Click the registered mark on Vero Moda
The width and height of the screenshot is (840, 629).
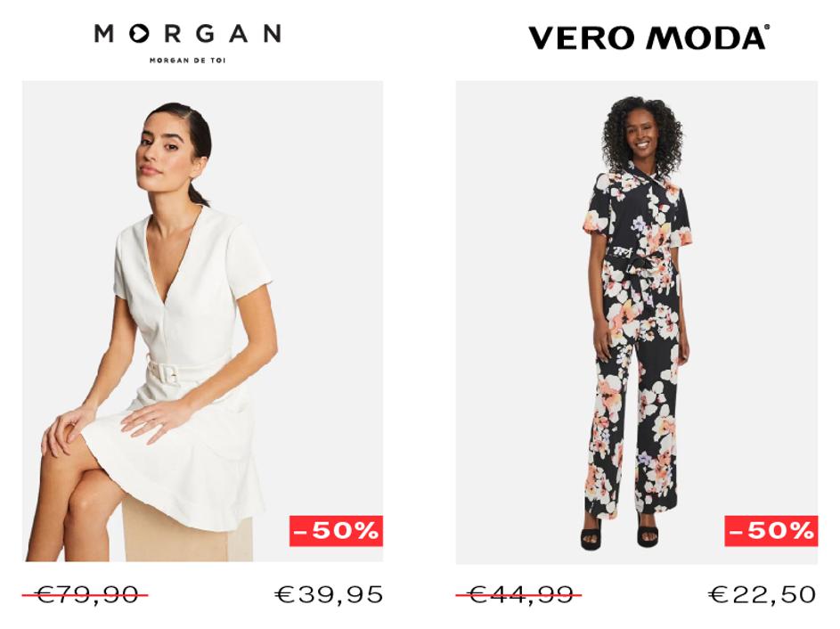[767, 28]
